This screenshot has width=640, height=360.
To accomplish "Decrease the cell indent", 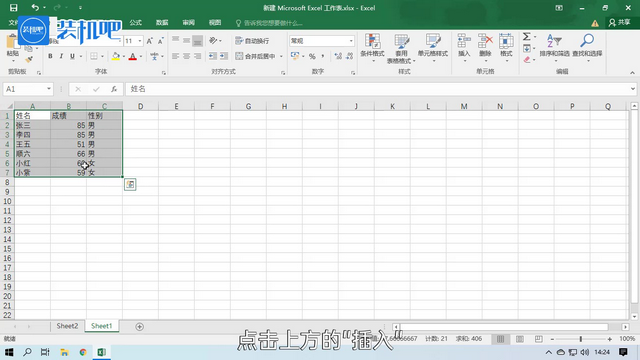I will 213,56.
